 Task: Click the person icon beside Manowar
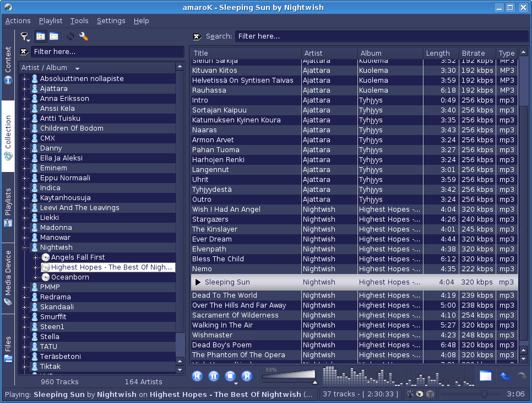(35, 238)
